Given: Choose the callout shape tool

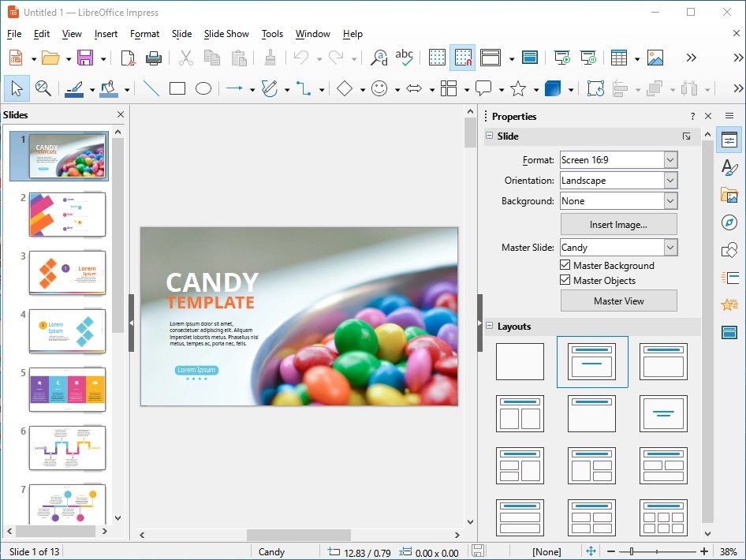Looking at the screenshot, I should click(483, 88).
